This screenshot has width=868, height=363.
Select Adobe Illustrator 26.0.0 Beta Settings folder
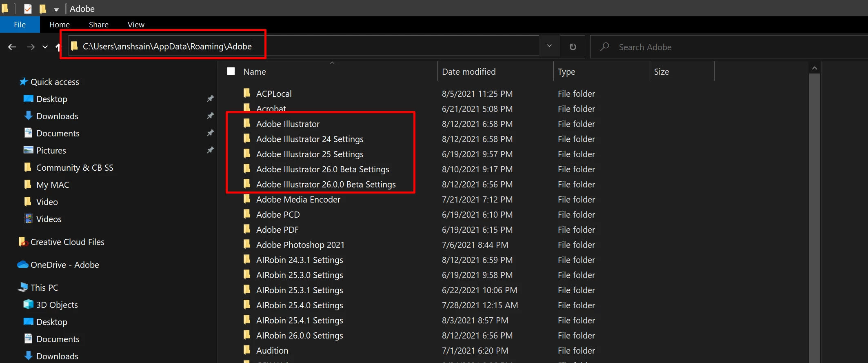326,184
